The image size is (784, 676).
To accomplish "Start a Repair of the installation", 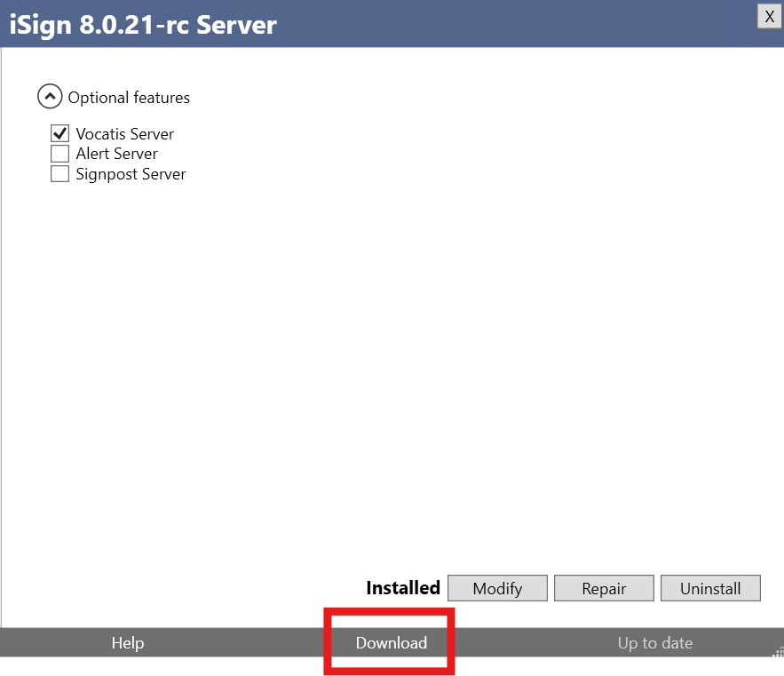I will (x=604, y=588).
